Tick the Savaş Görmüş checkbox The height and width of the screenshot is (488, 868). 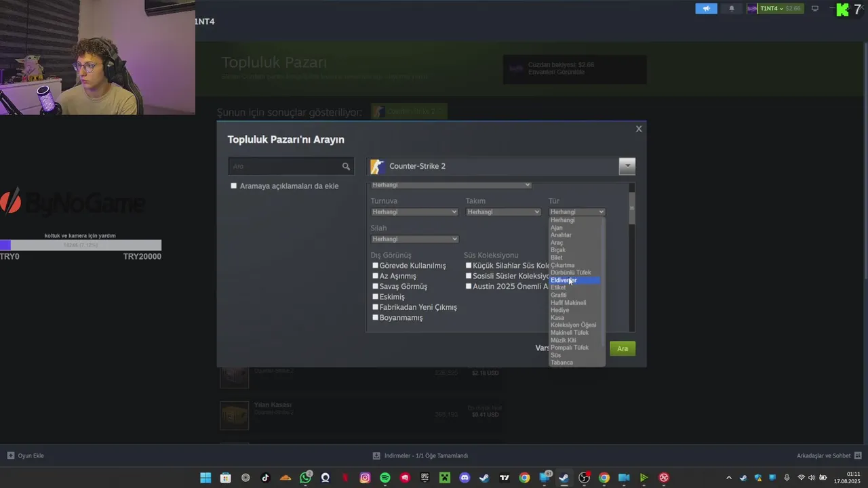375,286
